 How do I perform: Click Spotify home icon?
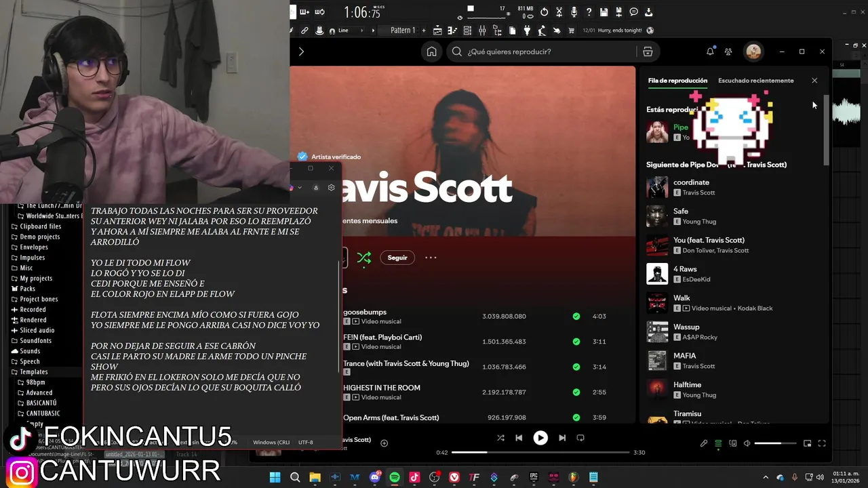coord(431,52)
